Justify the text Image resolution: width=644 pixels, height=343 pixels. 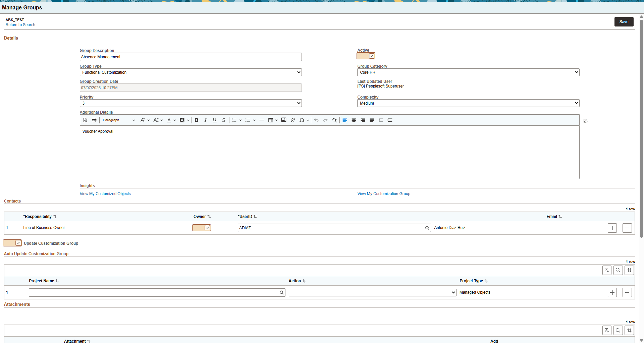click(372, 120)
